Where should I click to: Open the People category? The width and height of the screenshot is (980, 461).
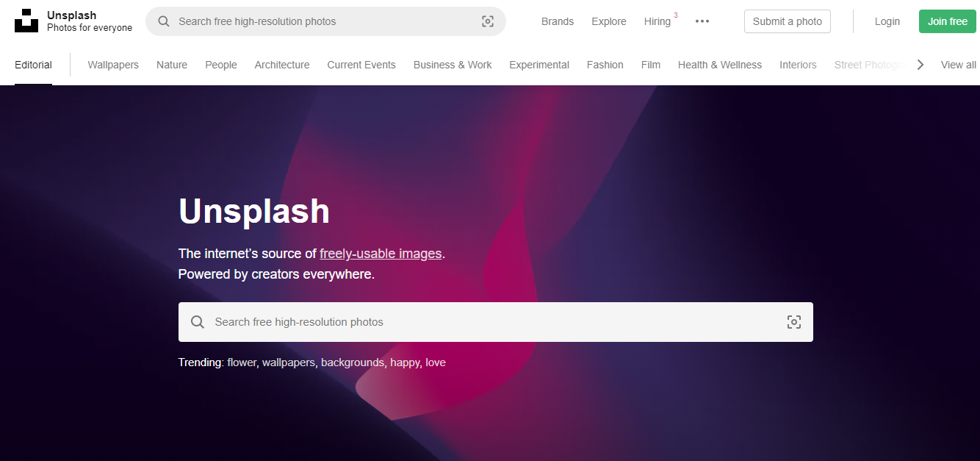pos(221,65)
